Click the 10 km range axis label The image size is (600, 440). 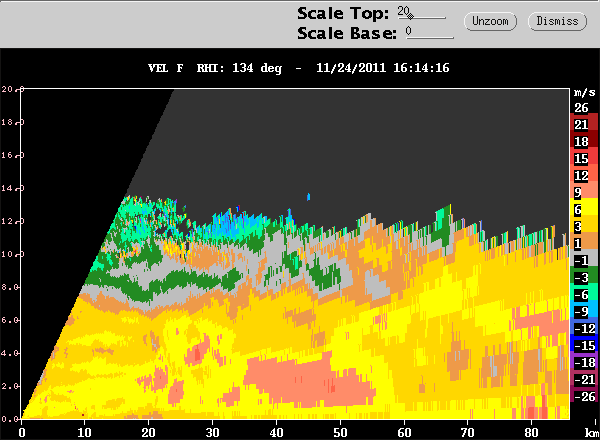click(x=85, y=433)
